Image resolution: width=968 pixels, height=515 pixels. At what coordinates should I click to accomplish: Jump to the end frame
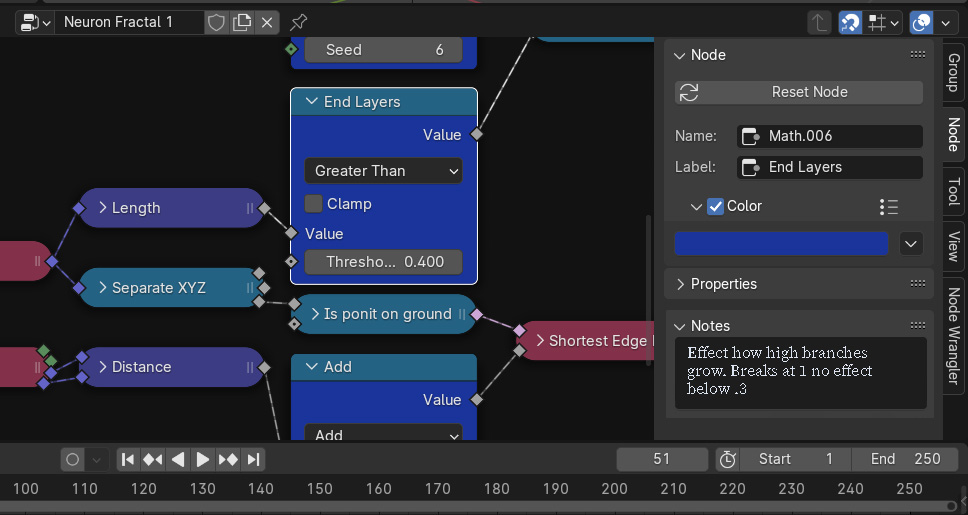tap(253, 460)
